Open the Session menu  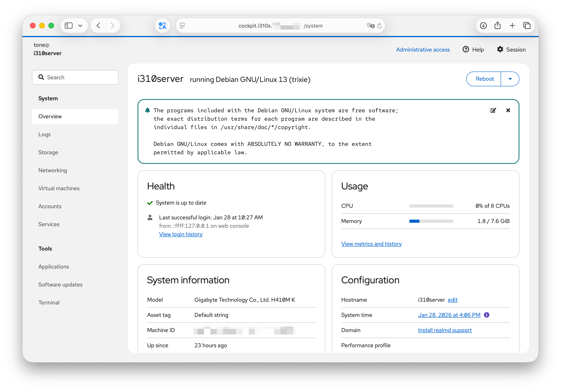(511, 50)
